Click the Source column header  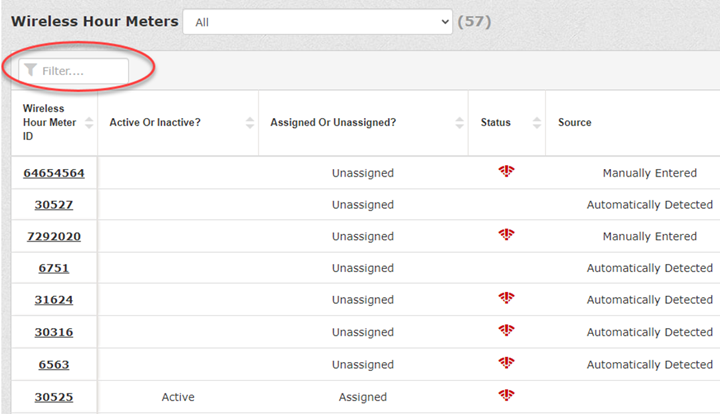[575, 123]
